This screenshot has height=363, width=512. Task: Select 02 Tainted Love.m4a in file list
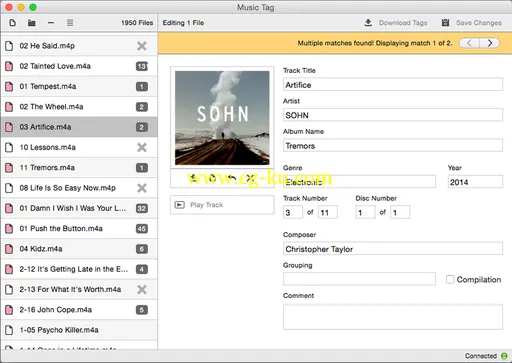coord(79,66)
